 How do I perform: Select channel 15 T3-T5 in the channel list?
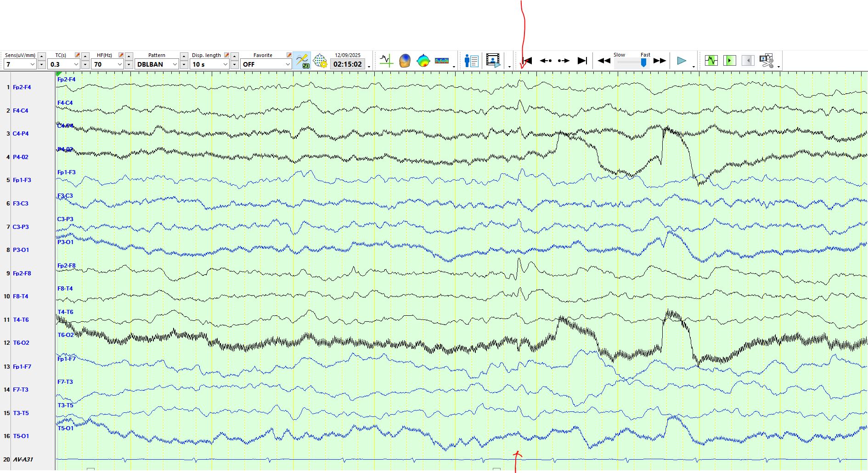click(21, 413)
